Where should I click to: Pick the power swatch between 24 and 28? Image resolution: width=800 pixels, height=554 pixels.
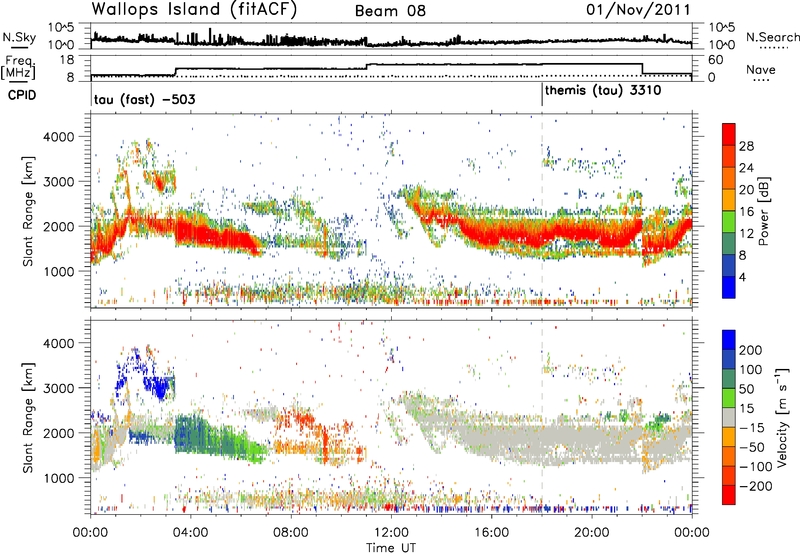(x=729, y=156)
